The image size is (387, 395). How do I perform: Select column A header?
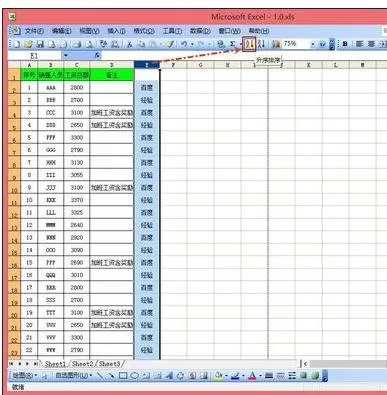[x=29, y=65]
